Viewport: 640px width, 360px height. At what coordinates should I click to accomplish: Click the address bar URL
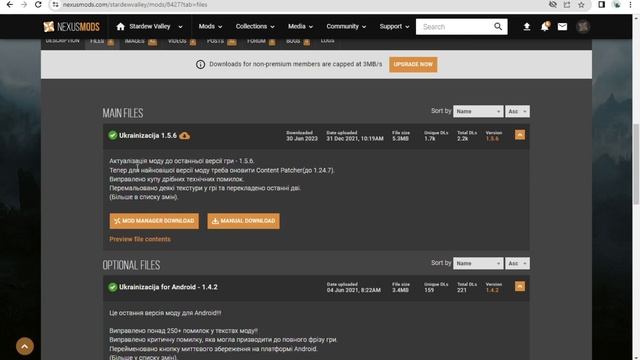135,4
